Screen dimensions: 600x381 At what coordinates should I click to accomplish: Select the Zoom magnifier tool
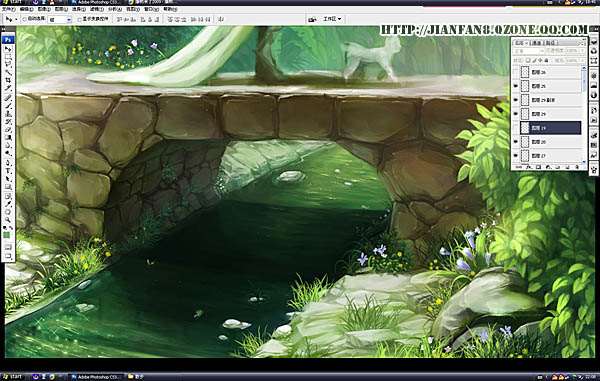click(x=8, y=220)
